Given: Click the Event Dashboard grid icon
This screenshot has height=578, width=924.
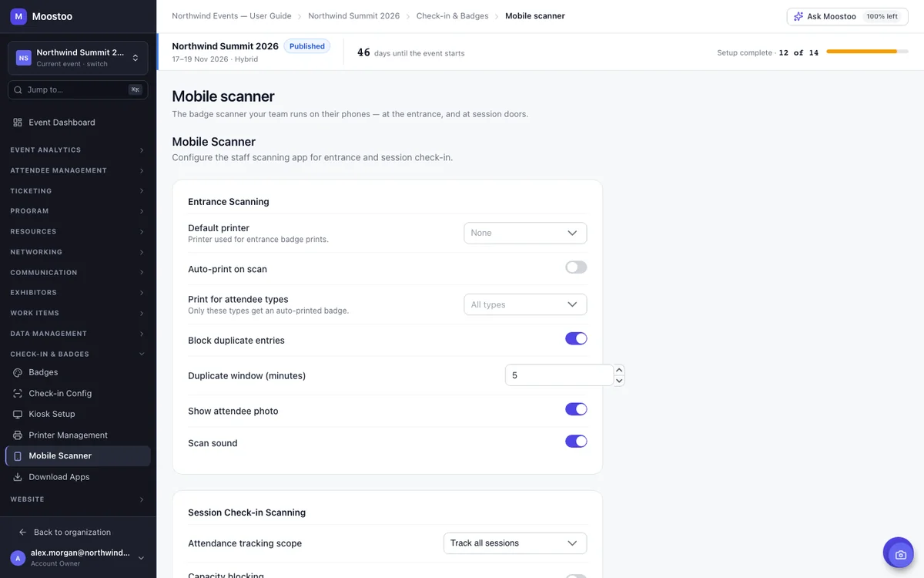Looking at the screenshot, I should pyautogui.click(x=18, y=123).
